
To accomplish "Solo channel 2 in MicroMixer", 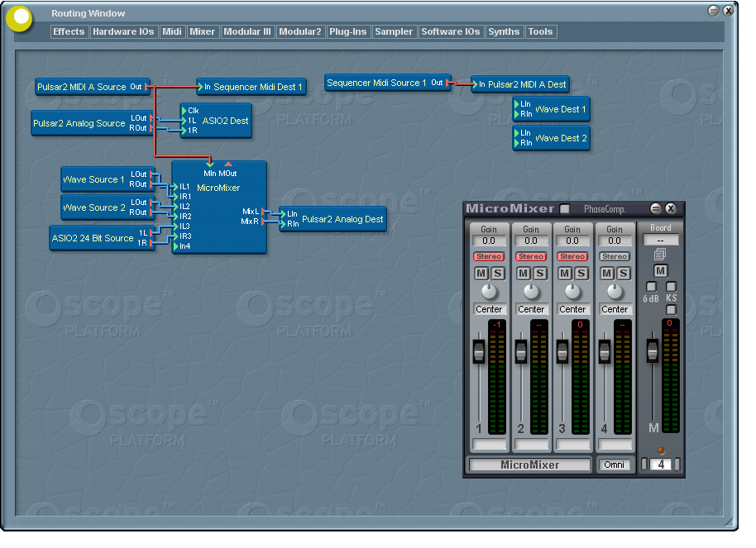I will click(x=539, y=274).
